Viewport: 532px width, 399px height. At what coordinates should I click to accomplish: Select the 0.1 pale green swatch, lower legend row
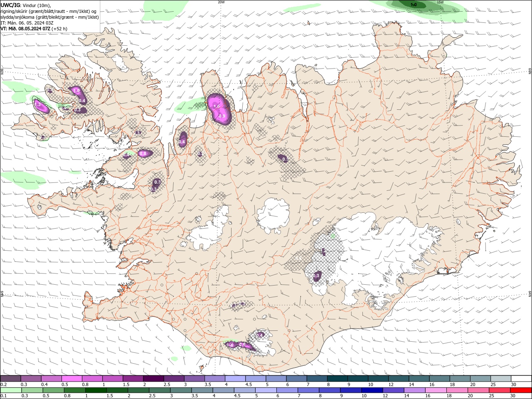tap(11, 390)
